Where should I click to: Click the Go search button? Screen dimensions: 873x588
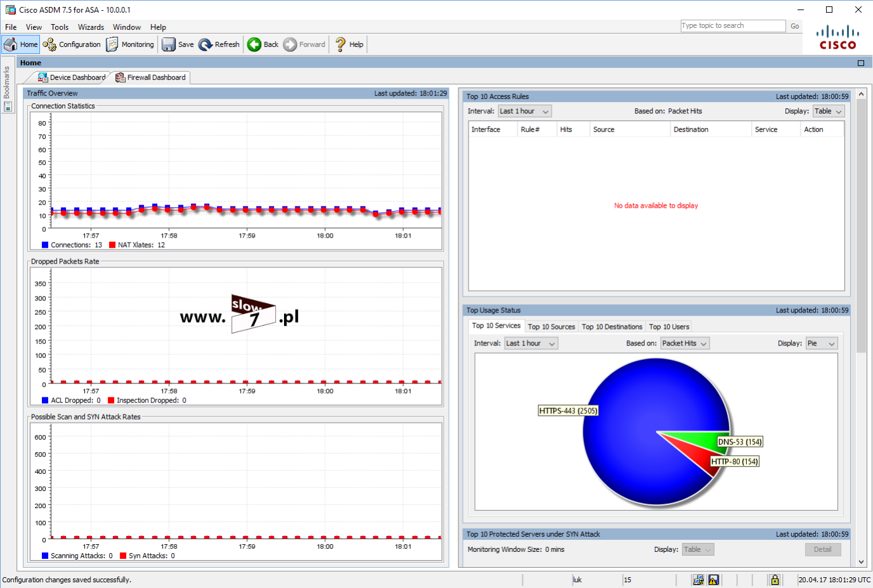(x=794, y=26)
